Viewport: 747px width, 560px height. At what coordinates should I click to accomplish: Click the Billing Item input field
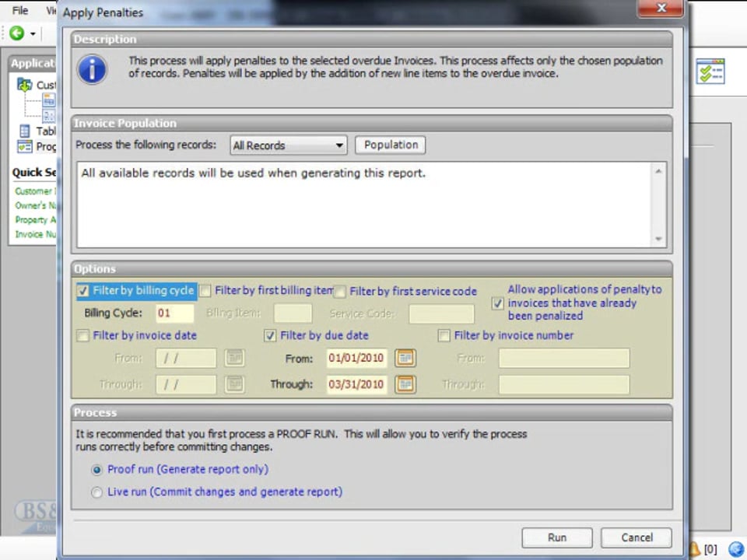click(x=293, y=313)
